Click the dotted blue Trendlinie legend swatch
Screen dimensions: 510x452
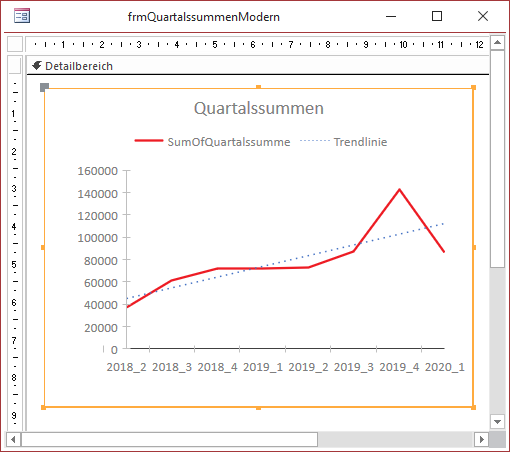point(315,141)
